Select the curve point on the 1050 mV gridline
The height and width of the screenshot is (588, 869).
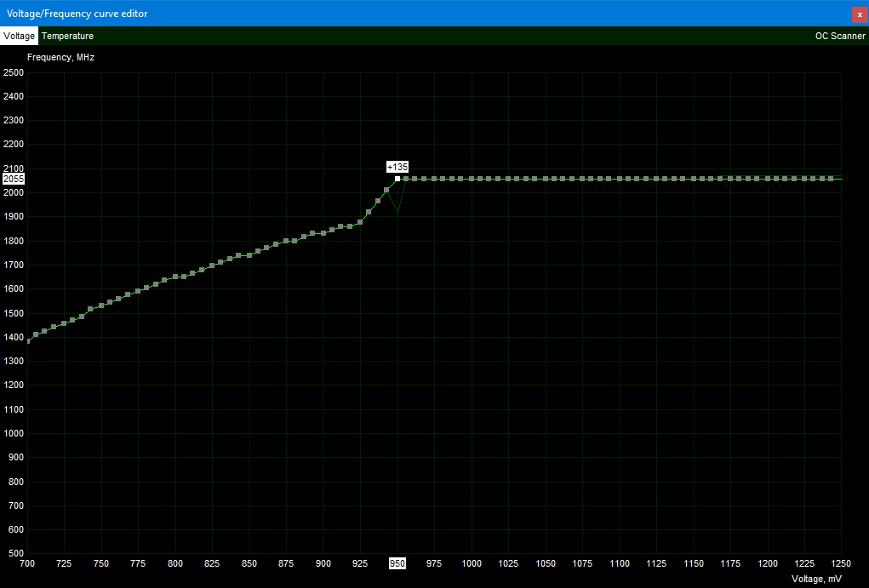click(x=546, y=179)
